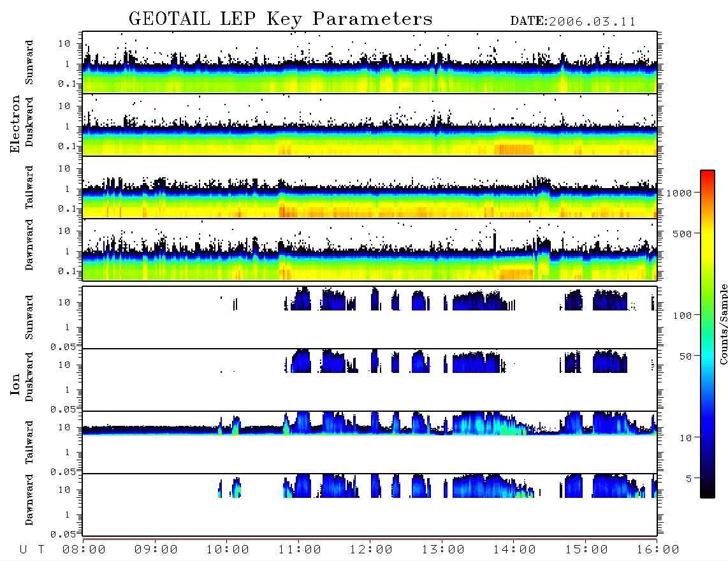Select the Ion group axis label

(15, 384)
